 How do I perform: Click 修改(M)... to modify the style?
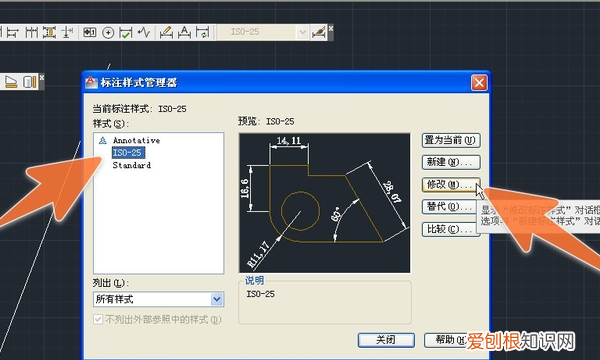coord(451,185)
